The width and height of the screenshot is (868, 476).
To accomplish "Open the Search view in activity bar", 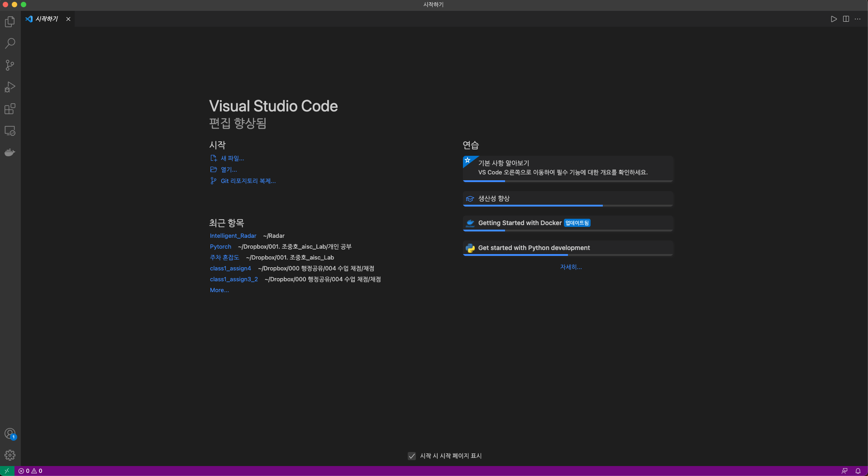I will click(x=10, y=43).
